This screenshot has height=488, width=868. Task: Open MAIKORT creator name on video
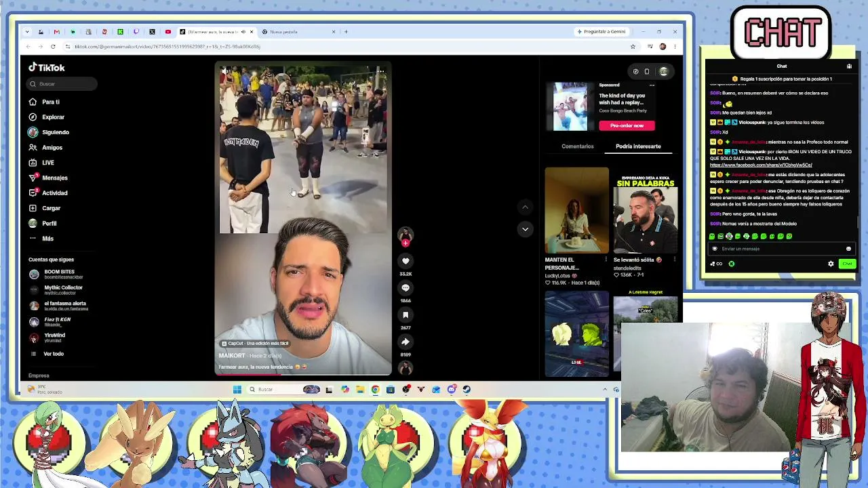point(232,356)
